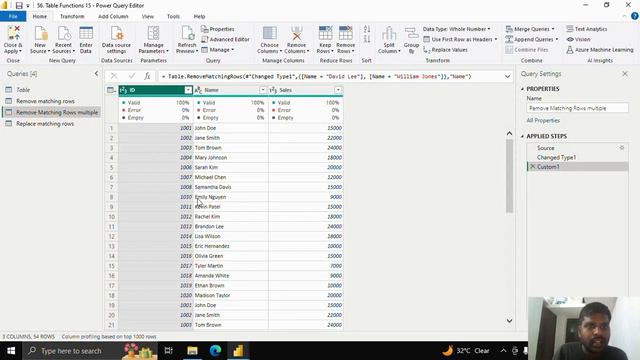This screenshot has height=360, width=640.
Task: Click Use First Row as Headers
Action: pos(460,39)
